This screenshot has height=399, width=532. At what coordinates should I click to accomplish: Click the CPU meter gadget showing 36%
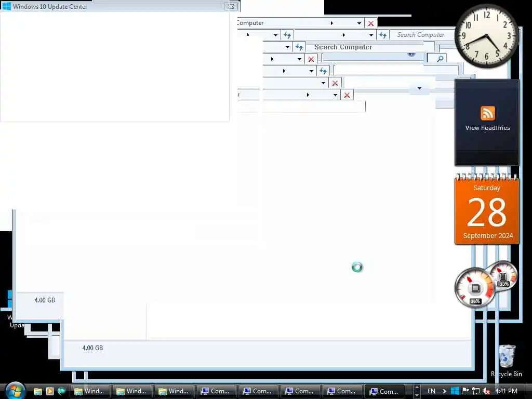coord(475,288)
